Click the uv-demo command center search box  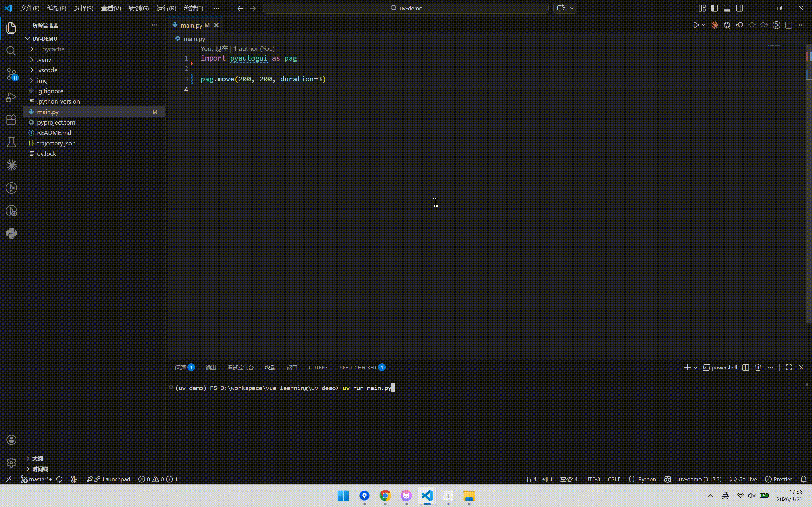click(x=405, y=8)
